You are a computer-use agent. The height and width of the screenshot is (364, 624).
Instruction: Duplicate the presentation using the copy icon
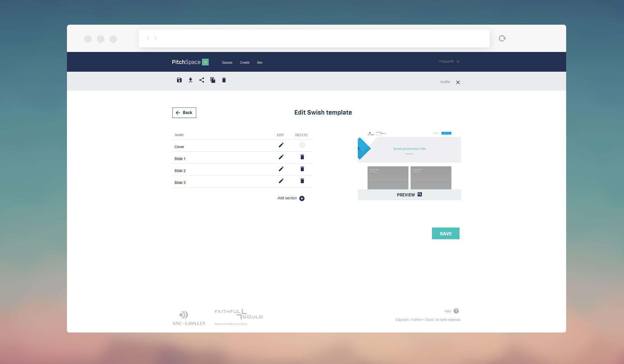213,80
